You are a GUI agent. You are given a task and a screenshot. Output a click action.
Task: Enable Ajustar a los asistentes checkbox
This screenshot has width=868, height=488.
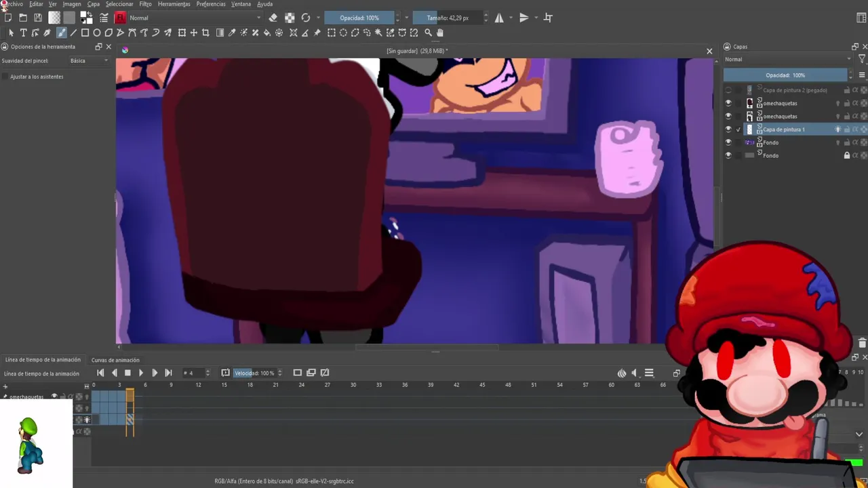[x=6, y=77]
